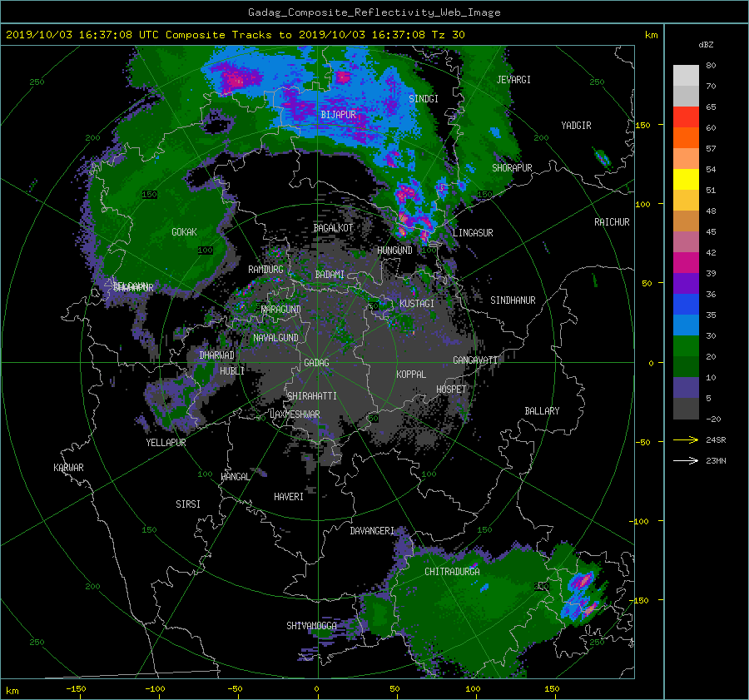Screen dimensions: 749x700
Task: Click the dBZ legend heading
Action: coord(706,44)
